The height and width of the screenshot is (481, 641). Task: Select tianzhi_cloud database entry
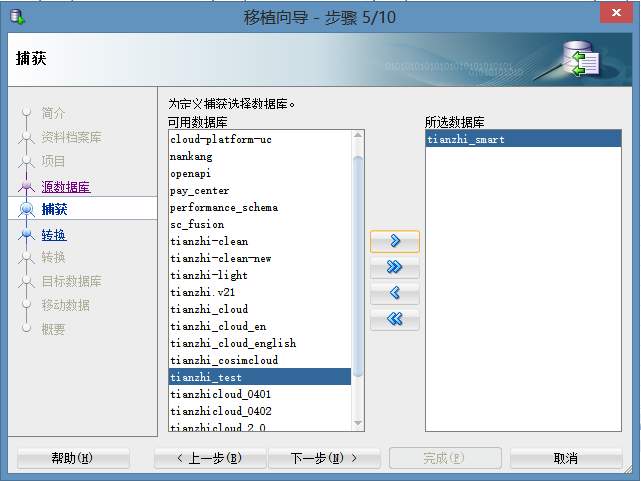coord(260,309)
